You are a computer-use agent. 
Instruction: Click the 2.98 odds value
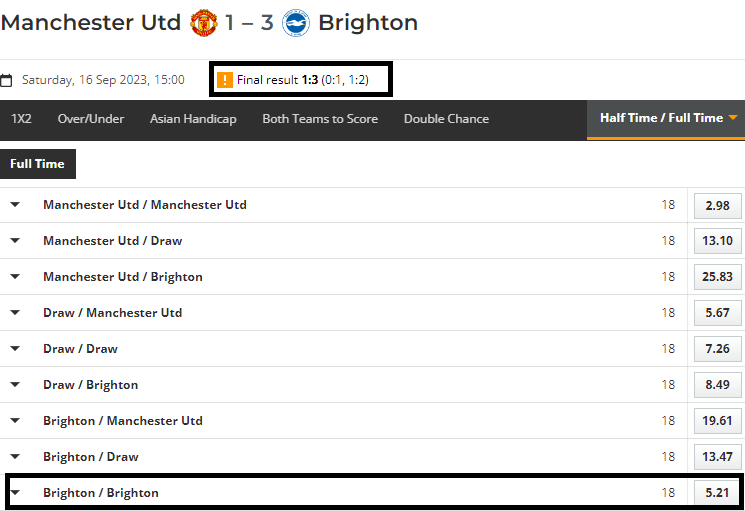click(x=717, y=205)
